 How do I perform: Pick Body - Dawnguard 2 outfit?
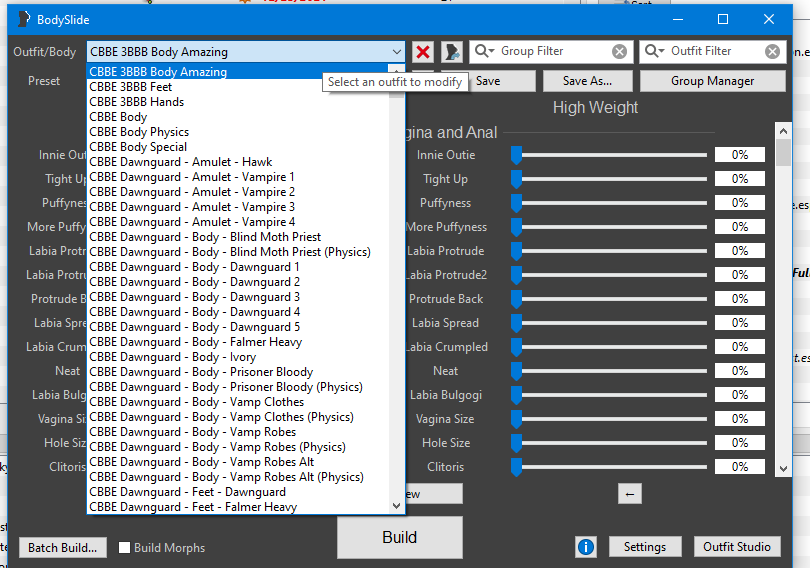click(237, 281)
